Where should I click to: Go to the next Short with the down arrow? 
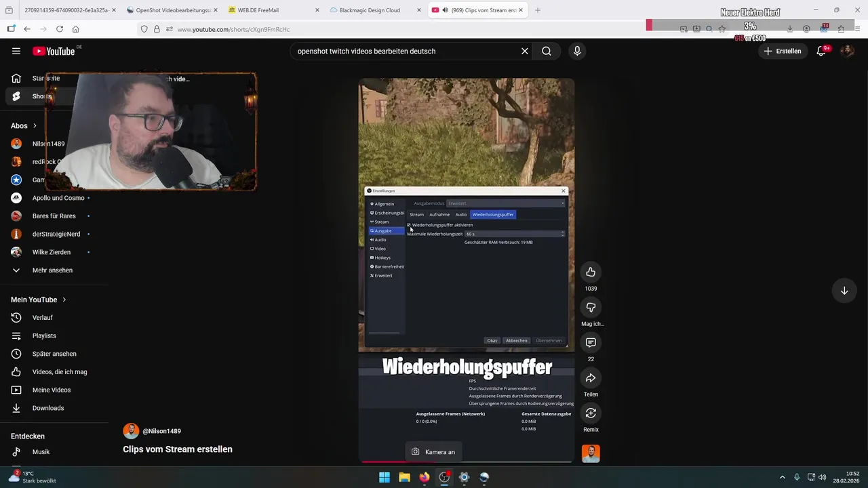point(844,291)
